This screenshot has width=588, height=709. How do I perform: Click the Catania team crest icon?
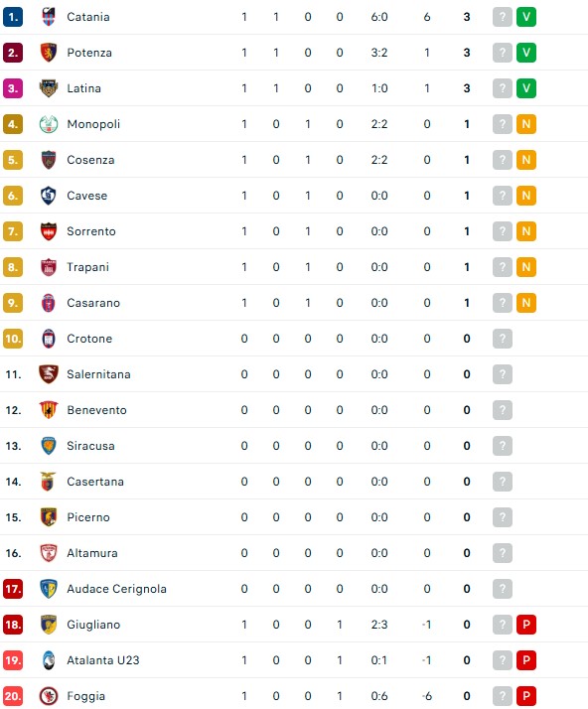[49, 17]
